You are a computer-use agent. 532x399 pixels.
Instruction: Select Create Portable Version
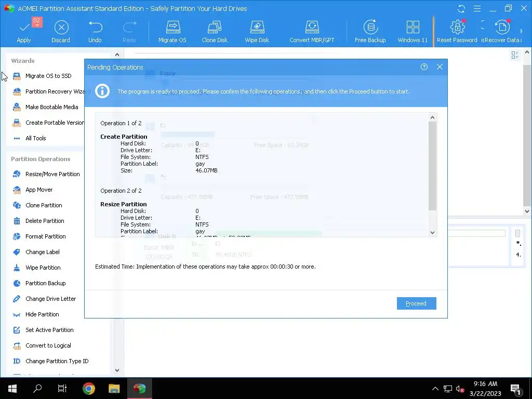coord(48,123)
